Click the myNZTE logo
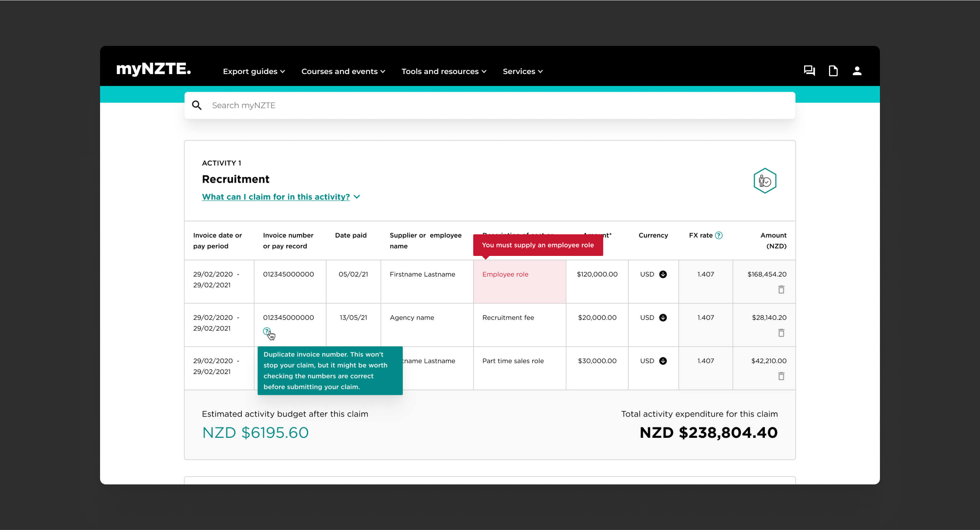Image resolution: width=980 pixels, height=530 pixels. click(153, 69)
